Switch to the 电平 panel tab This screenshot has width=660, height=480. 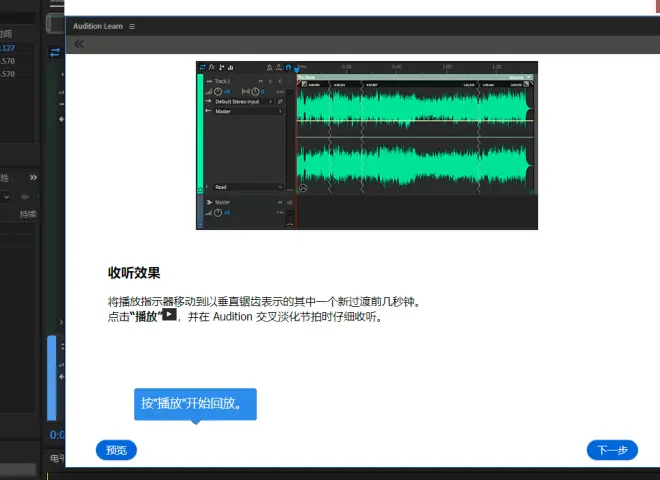[57, 458]
